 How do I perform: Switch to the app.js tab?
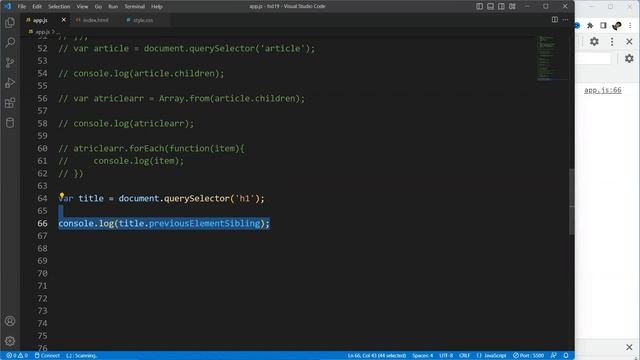click(40, 20)
